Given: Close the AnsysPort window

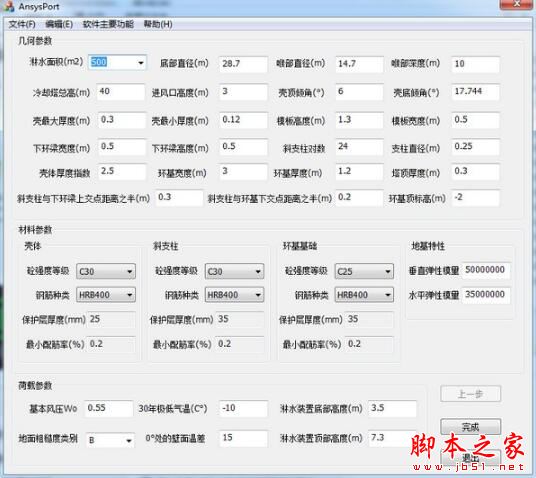Looking at the screenshot, I should (517, 4).
